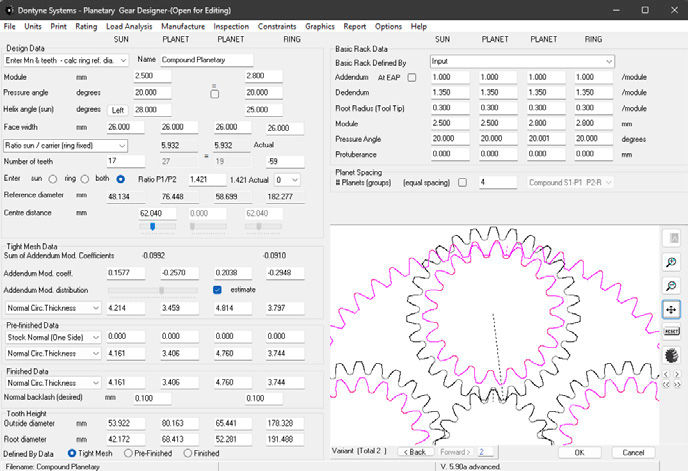Open the Inspection menu

tap(231, 26)
